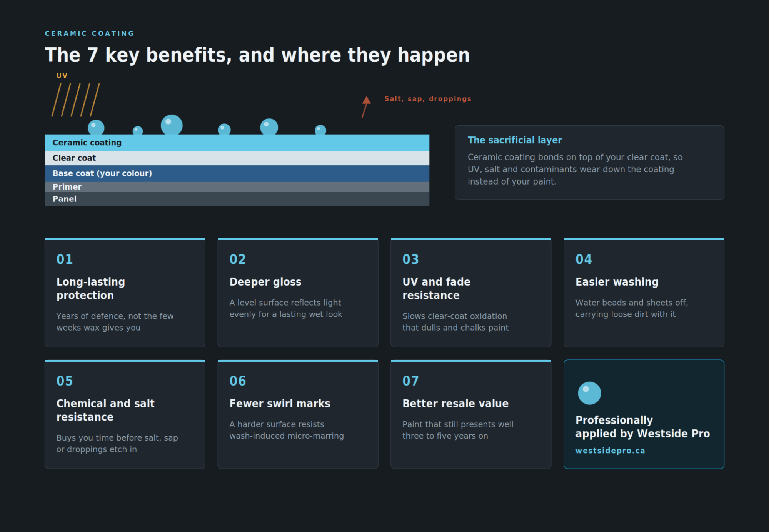Screen dimensions: 769x532
Task: Click the Primer layer strip
Action: coord(237,187)
